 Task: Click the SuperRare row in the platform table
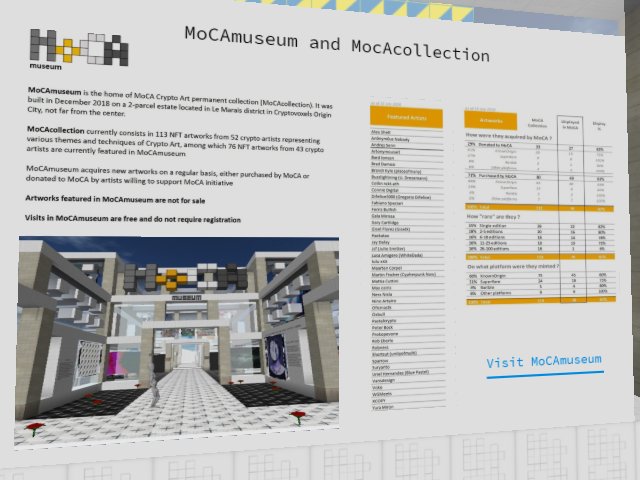click(x=540, y=281)
